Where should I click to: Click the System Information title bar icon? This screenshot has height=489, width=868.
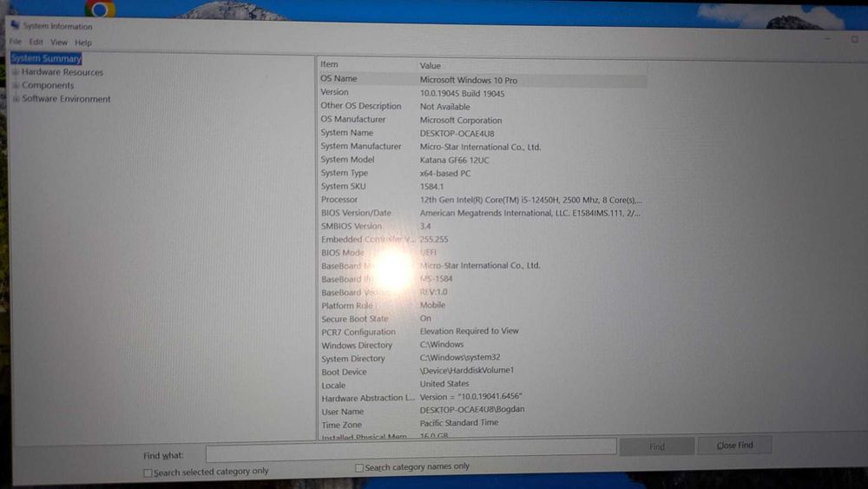[15, 25]
